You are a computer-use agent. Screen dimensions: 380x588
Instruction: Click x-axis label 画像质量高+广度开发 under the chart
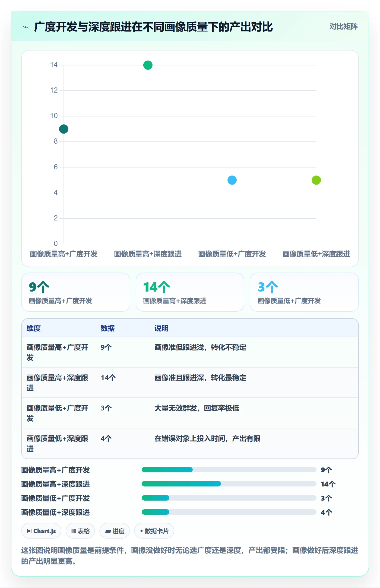[x=64, y=254]
